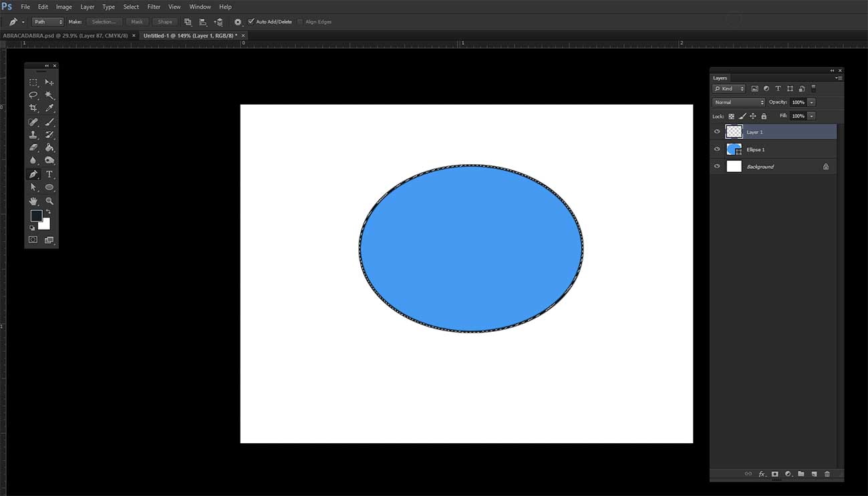This screenshot has height=496, width=868.
Task: Select the Eyedropper tool
Action: [x=49, y=108]
